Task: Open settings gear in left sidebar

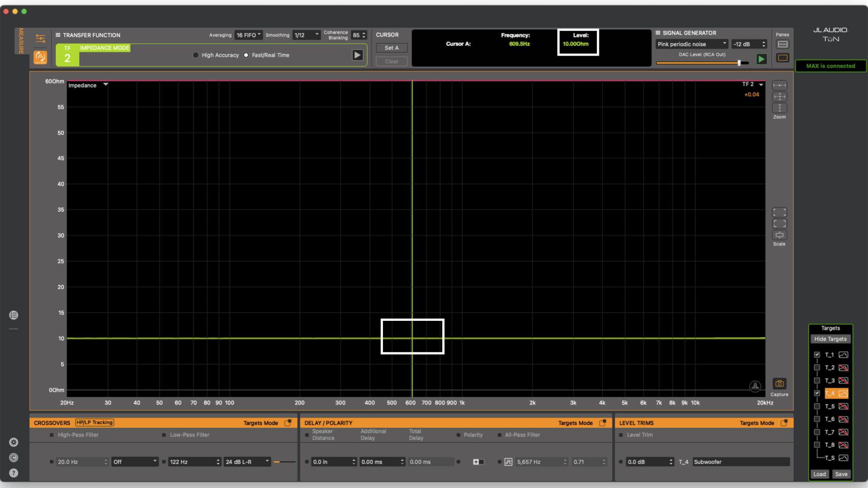Action: (x=14, y=442)
